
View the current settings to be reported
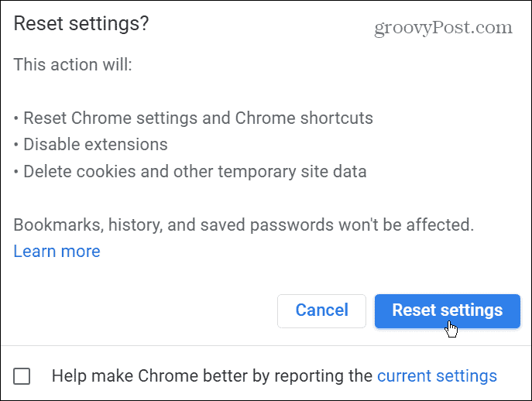(437, 376)
